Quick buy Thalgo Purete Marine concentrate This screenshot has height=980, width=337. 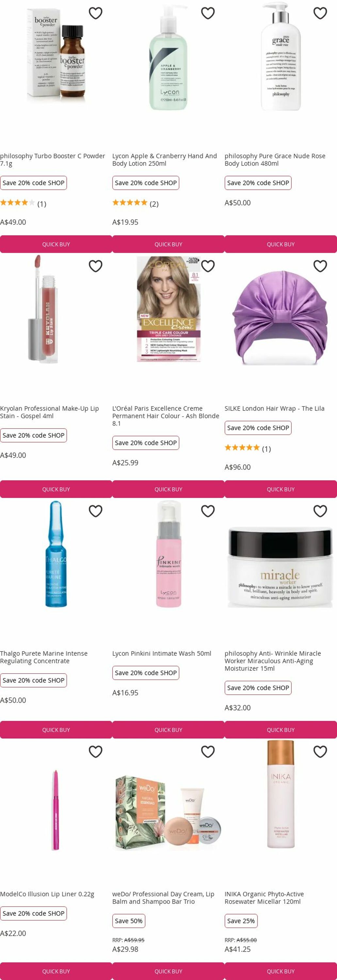[56, 730]
